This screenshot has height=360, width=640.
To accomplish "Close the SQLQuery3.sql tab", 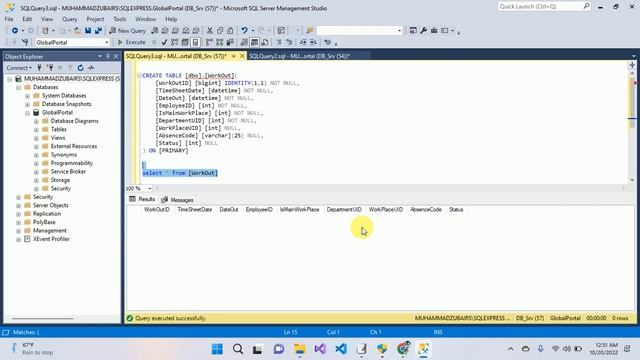I will [x=242, y=56].
